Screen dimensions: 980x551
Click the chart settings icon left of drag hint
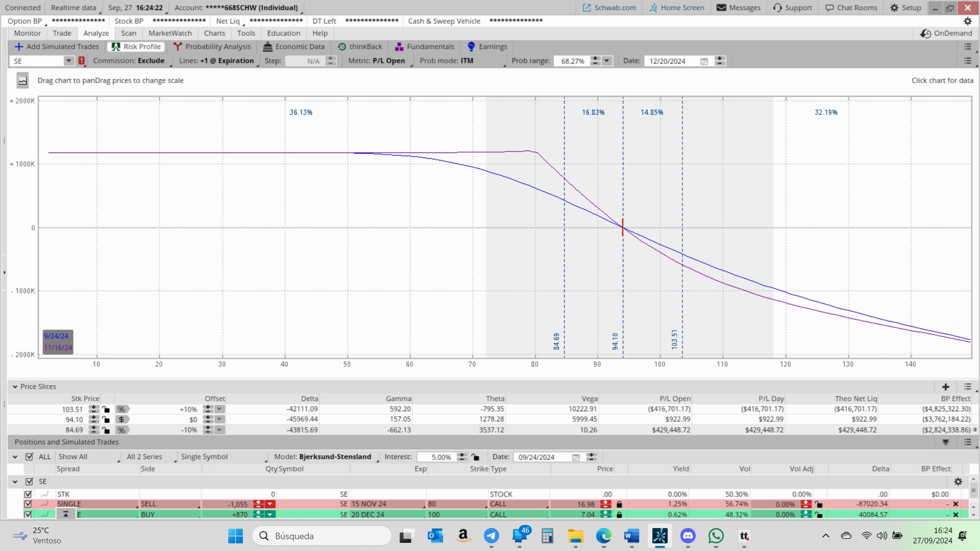click(22, 81)
